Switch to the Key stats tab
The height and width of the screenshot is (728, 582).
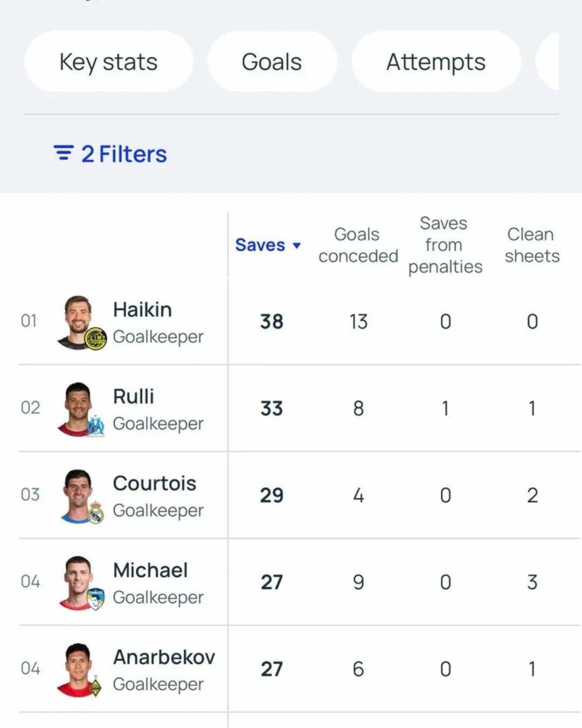point(108,61)
